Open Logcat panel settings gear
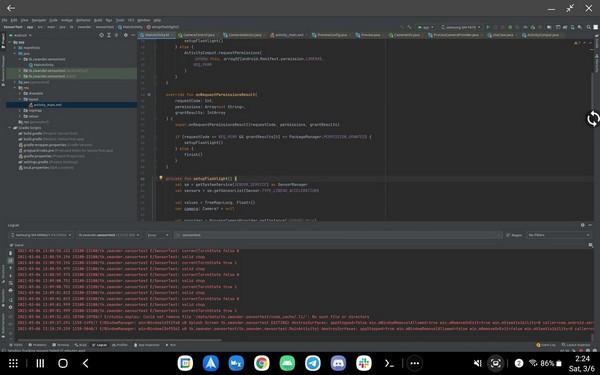Screen dimensions: 600x375 [x=582, y=225]
